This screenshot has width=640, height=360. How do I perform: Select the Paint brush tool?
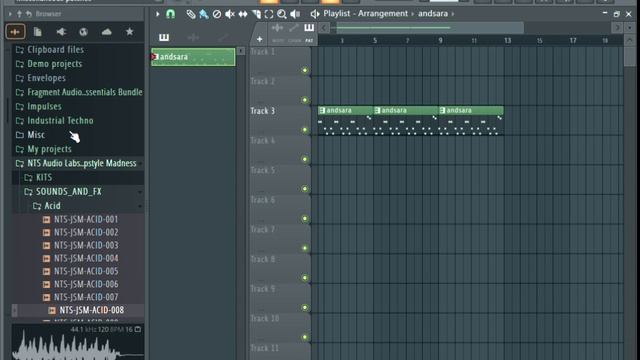204,14
